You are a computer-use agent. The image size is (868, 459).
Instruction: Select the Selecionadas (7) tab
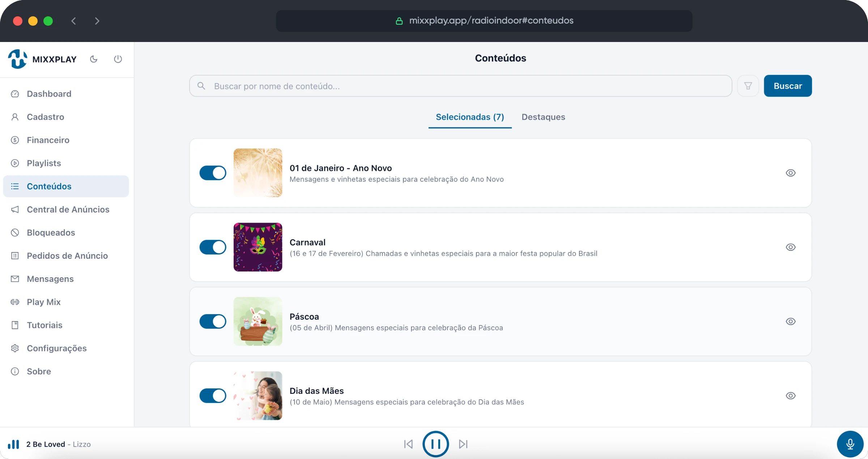point(470,117)
